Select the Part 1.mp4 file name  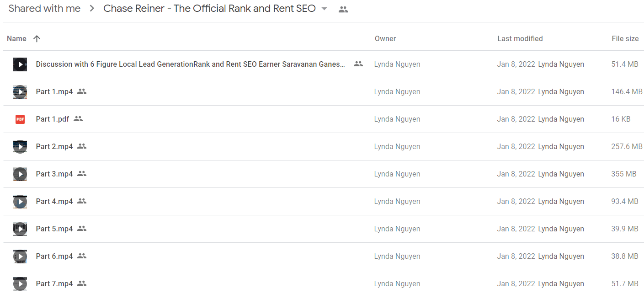tap(54, 91)
